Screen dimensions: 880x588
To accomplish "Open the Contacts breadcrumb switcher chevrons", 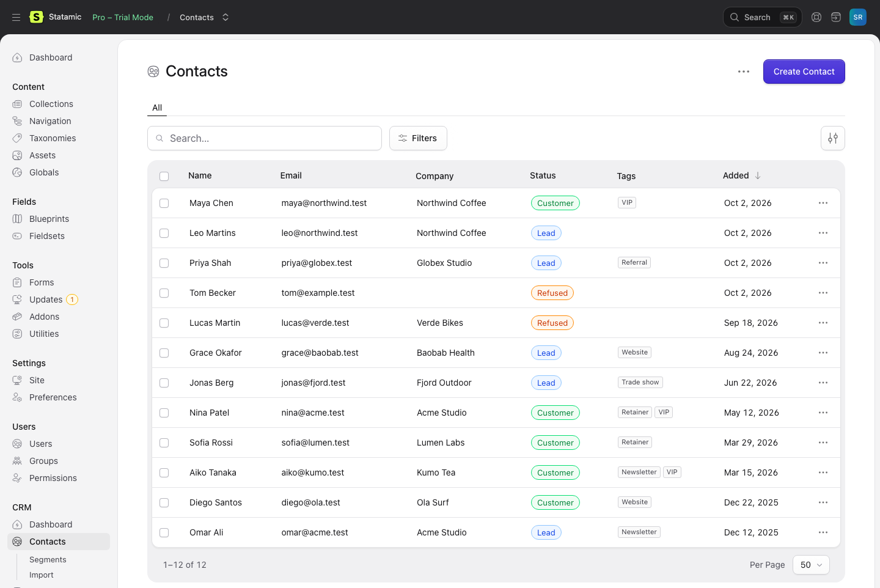I will pyautogui.click(x=226, y=17).
